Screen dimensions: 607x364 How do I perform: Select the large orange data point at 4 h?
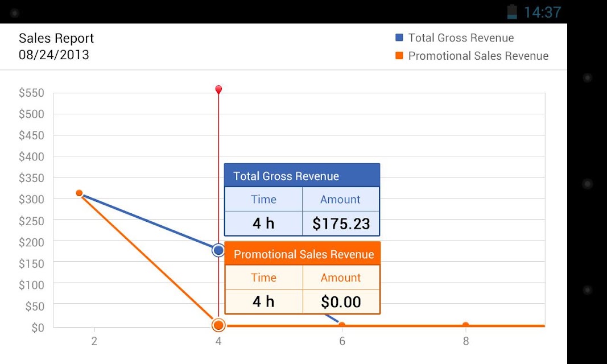(218, 325)
